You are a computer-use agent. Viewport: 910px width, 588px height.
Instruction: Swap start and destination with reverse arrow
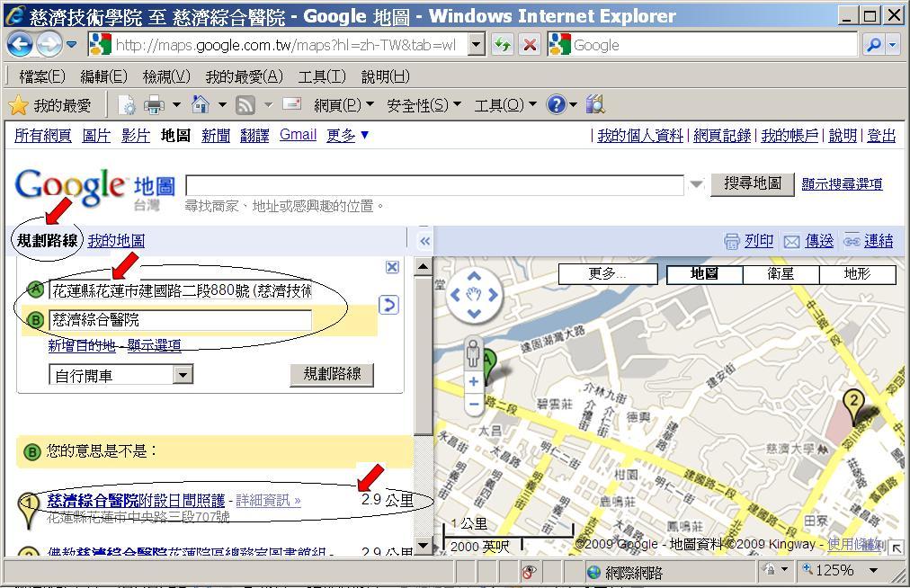pos(388,305)
